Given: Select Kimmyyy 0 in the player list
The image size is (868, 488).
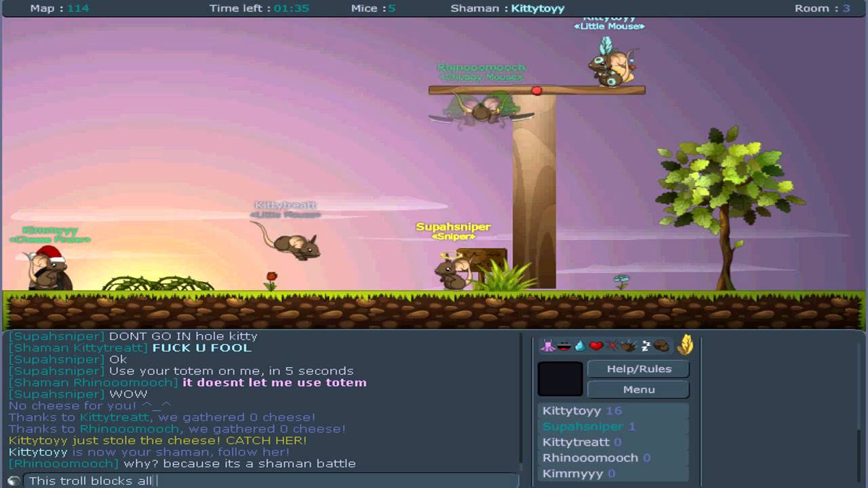Looking at the screenshot, I should click(x=614, y=473).
